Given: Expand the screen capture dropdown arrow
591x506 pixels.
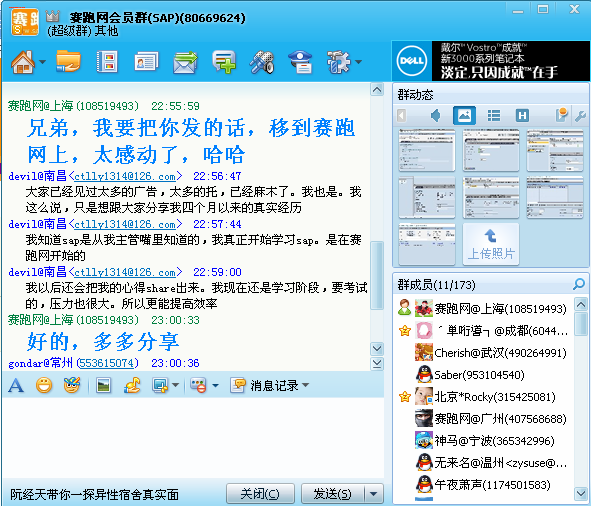Looking at the screenshot, I should coord(175,385).
